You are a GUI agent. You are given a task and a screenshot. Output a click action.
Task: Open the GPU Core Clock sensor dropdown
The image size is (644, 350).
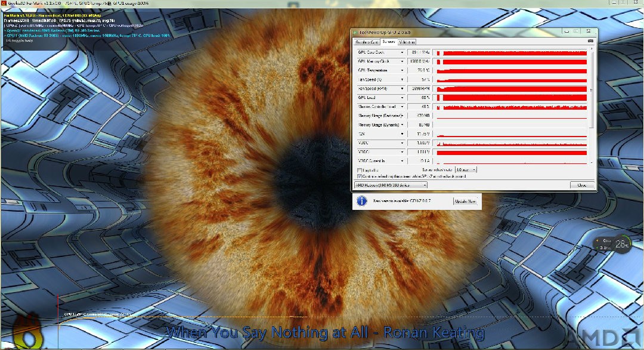(x=402, y=52)
